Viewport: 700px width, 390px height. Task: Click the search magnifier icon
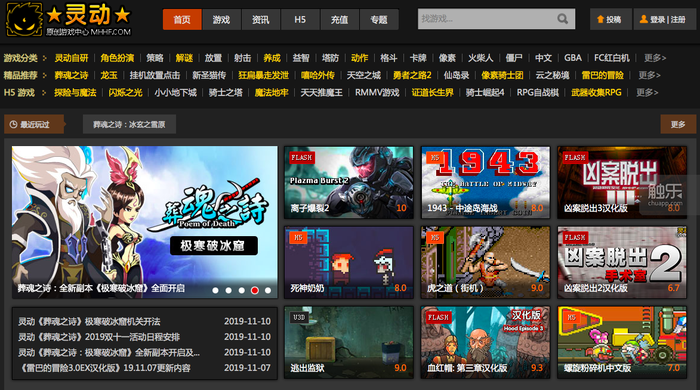562,19
